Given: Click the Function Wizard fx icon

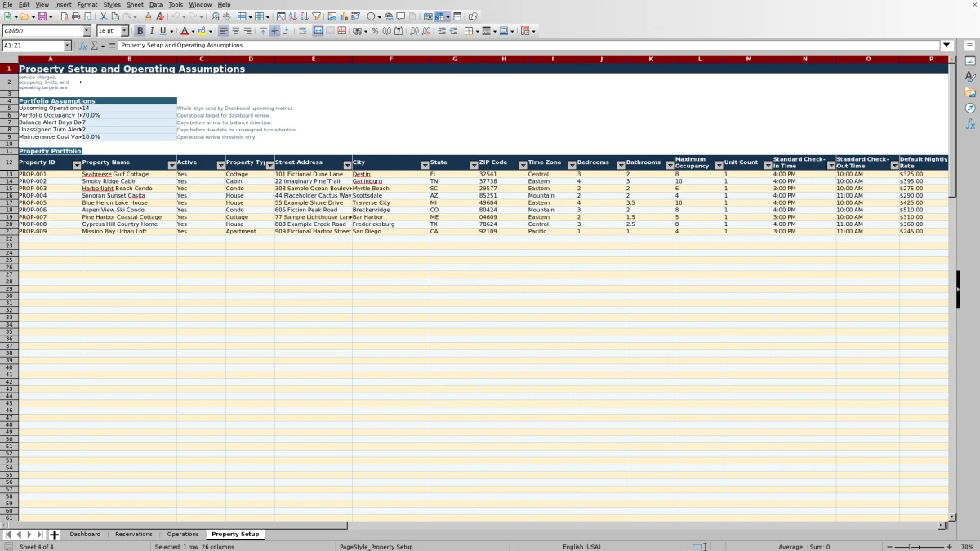Looking at the screenshot, I should pyautogui.click(x=83, y=46).
